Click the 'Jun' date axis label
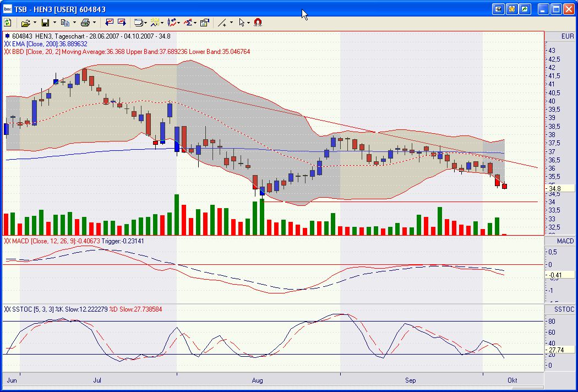 (x=12, y=380)
